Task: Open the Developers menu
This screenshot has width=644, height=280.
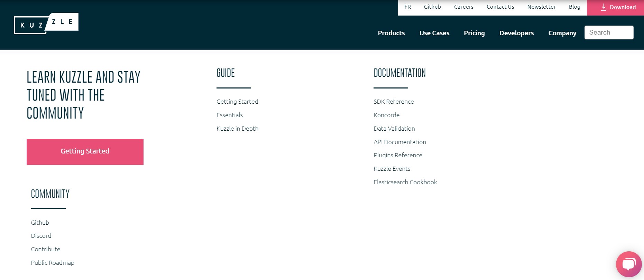Action: [516, 33]
